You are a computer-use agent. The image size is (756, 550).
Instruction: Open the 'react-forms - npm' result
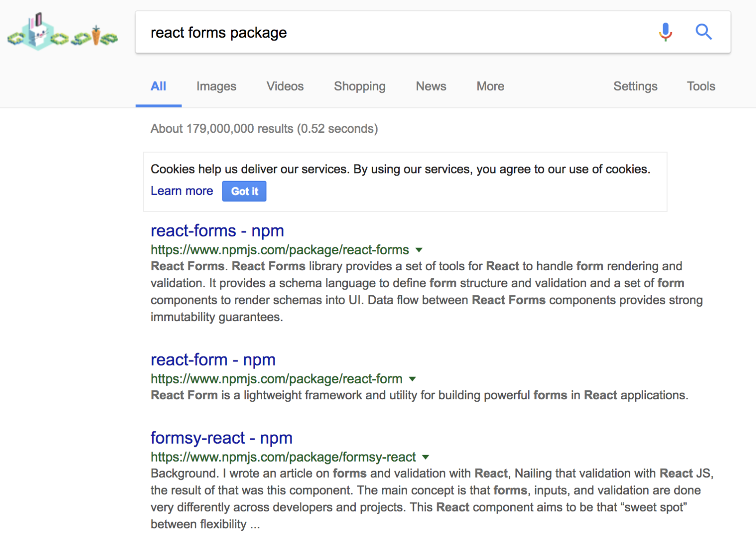217,231
